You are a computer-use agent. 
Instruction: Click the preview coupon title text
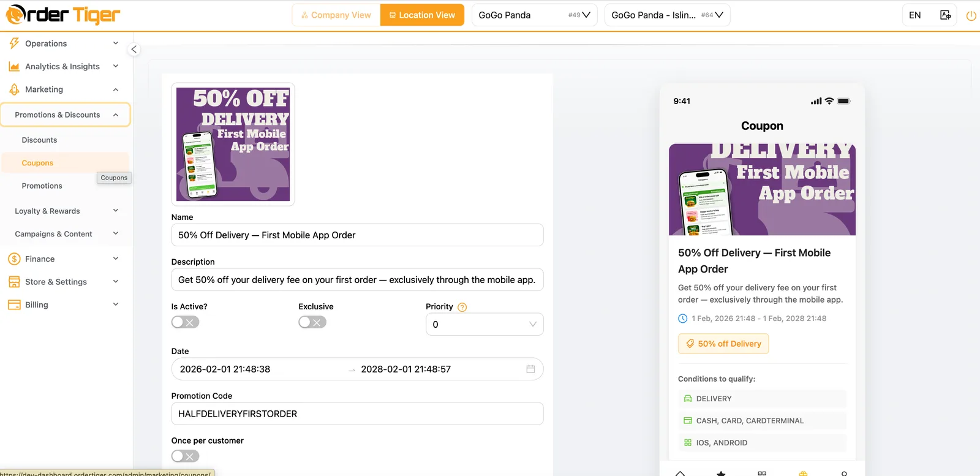tap(755, 261)
